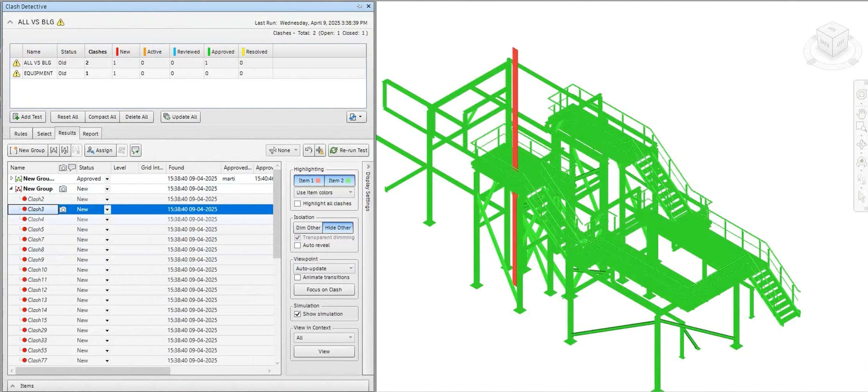Screen dimensions: 868x392
Task: Click the Compact All button
Action: pos(102,117)
